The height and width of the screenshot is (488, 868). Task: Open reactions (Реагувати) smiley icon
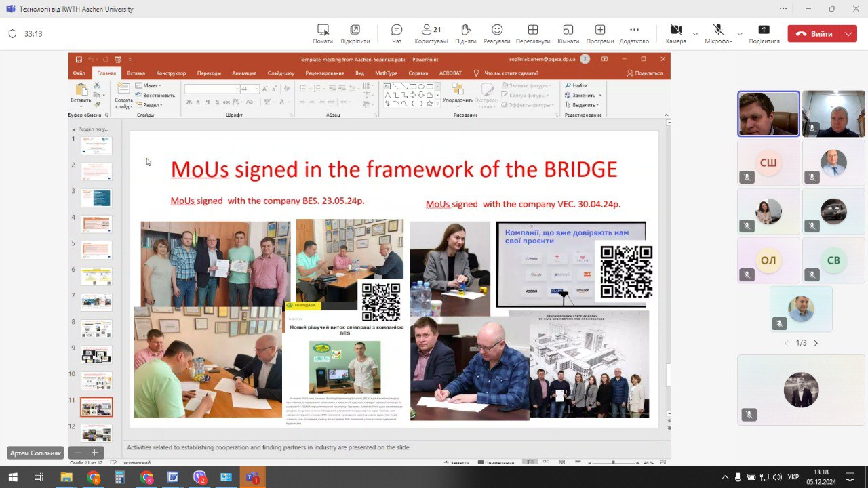tap(497, 33)
